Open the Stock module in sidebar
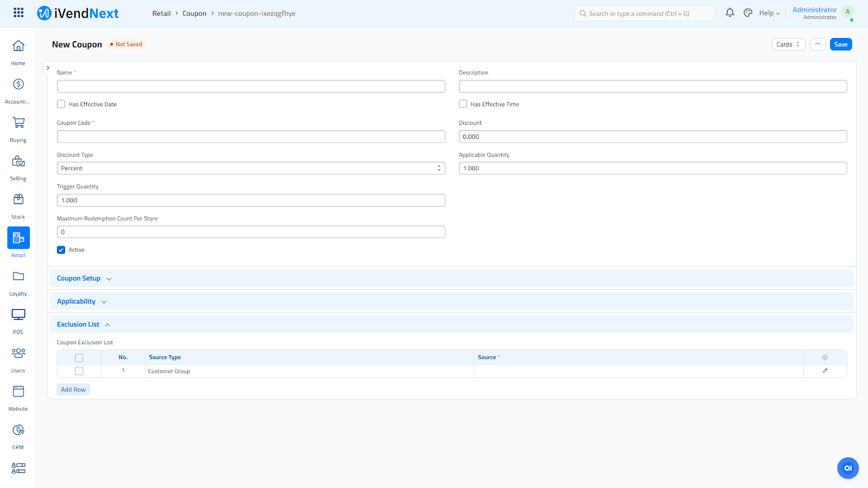This screenshot has height=488, width=868. pyautogui.click(x=18, y=200)
